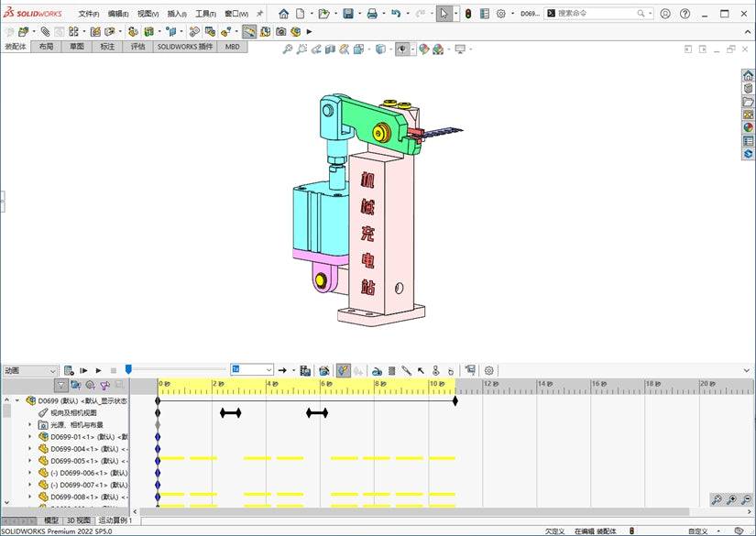
Task: Open the 编辑(E) menu
Action: (118, 14)
